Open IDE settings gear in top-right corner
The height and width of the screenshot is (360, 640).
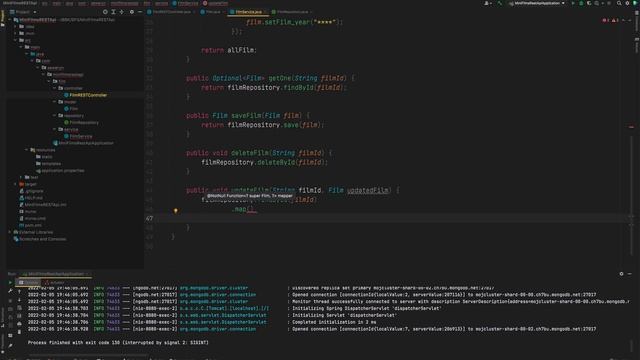627,3
